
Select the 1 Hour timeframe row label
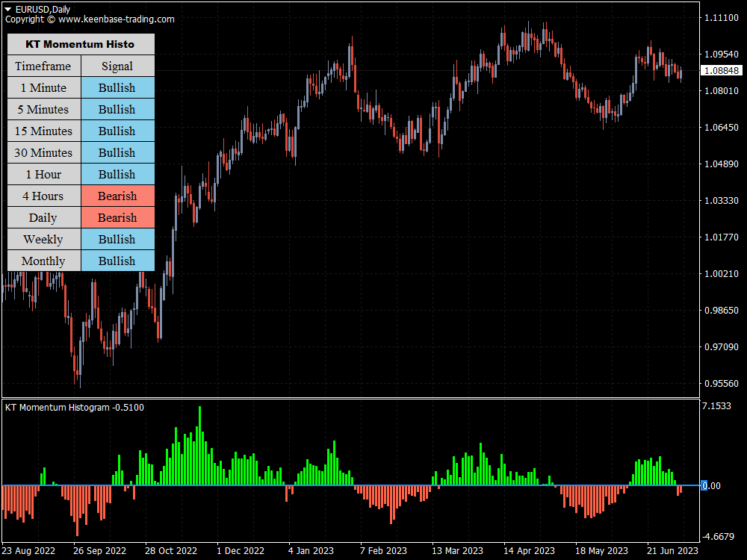(43, 174)
